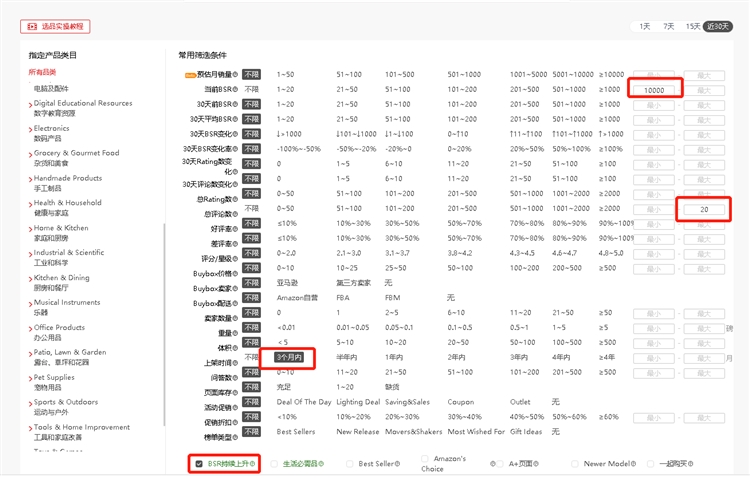The height and width of the screenshot is (478, 750).
Task: Expand the Grocery & Gourmet Food category
Action: tap(31, 154)
